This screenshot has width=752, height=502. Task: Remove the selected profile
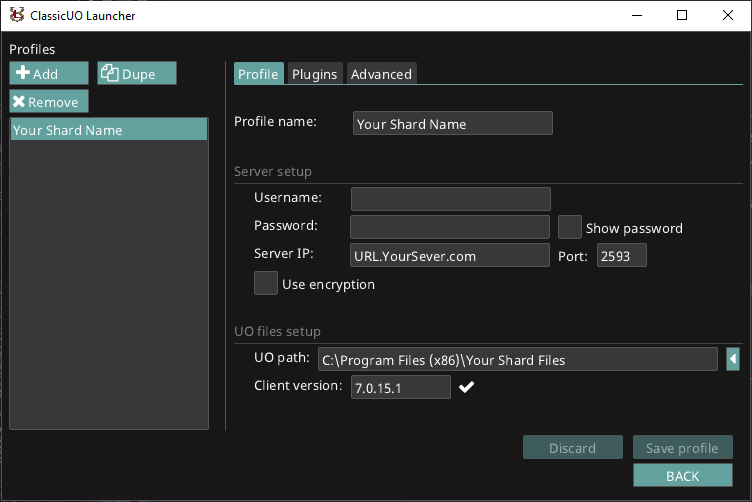coord(49,101)
